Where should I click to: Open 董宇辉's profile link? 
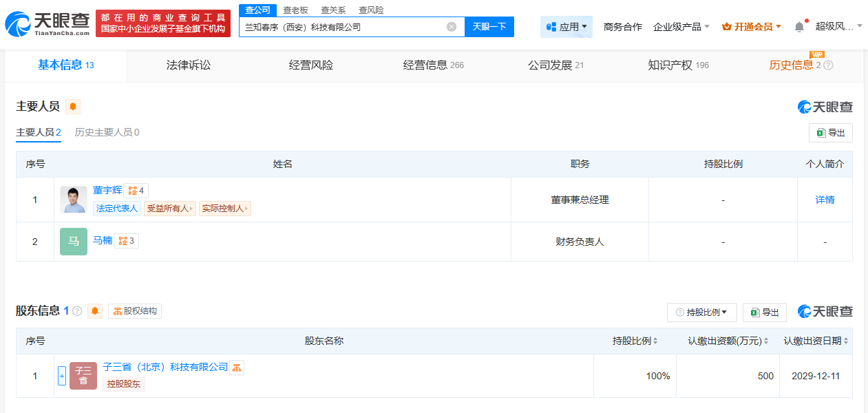[x=107, y=190]
